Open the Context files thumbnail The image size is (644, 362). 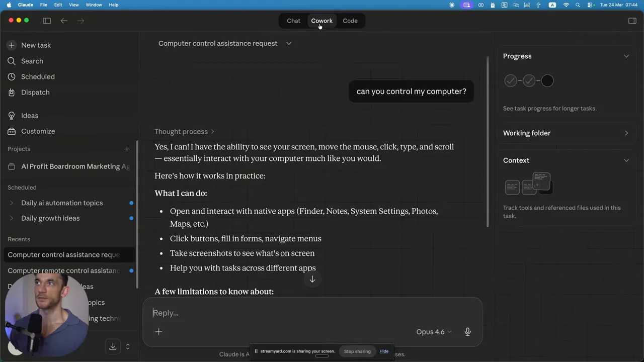528,184
